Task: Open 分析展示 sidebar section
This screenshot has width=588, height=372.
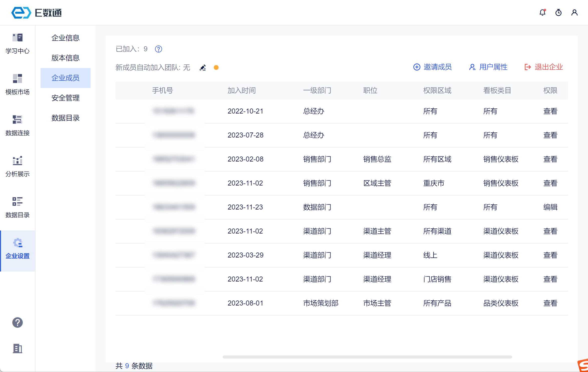Action: (18, 166)
